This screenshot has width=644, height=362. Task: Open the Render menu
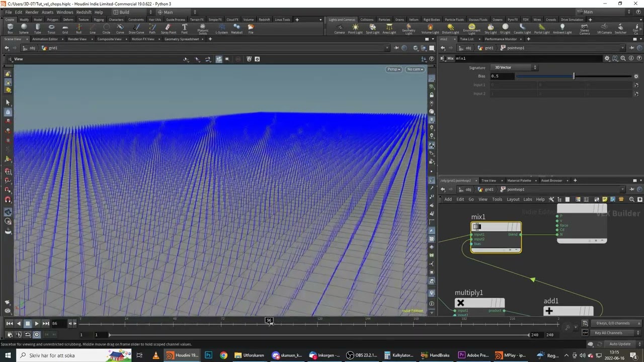click(x=32, y=12)
